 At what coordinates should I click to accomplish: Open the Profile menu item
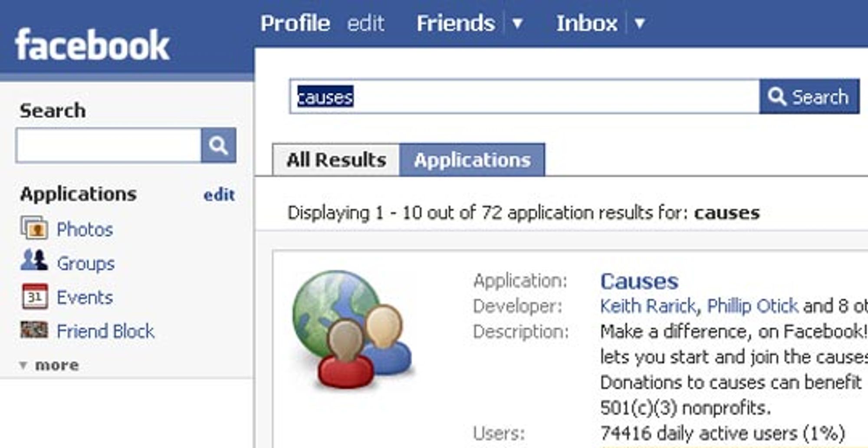coord(295,23)
